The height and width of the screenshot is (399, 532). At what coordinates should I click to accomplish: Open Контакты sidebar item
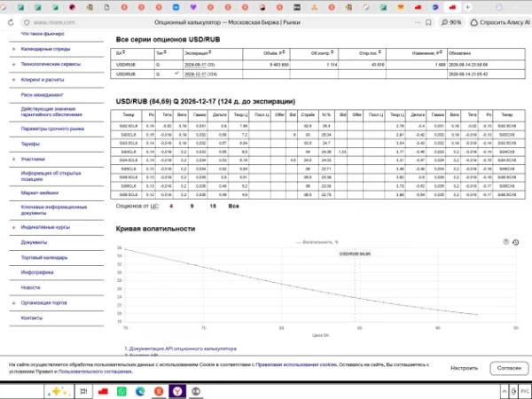[32, 318]
